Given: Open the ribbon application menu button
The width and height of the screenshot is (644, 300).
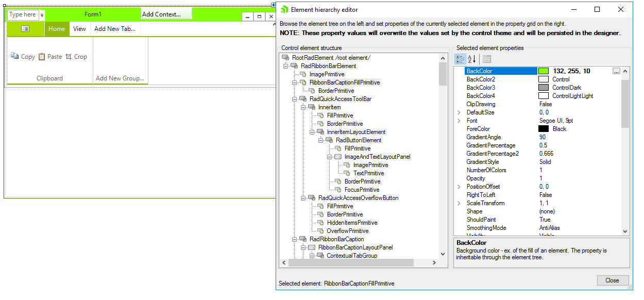Looking at the screenshot, I should 25,29.
